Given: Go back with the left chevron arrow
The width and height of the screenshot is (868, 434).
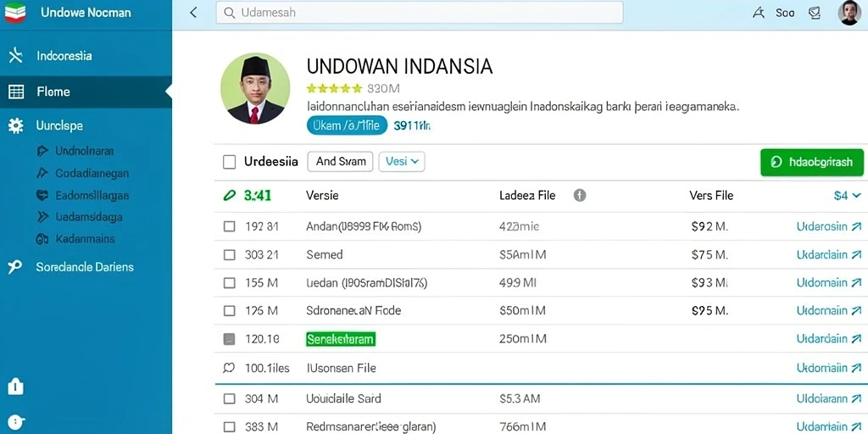Looking at the screenshot, I should 193,13.
